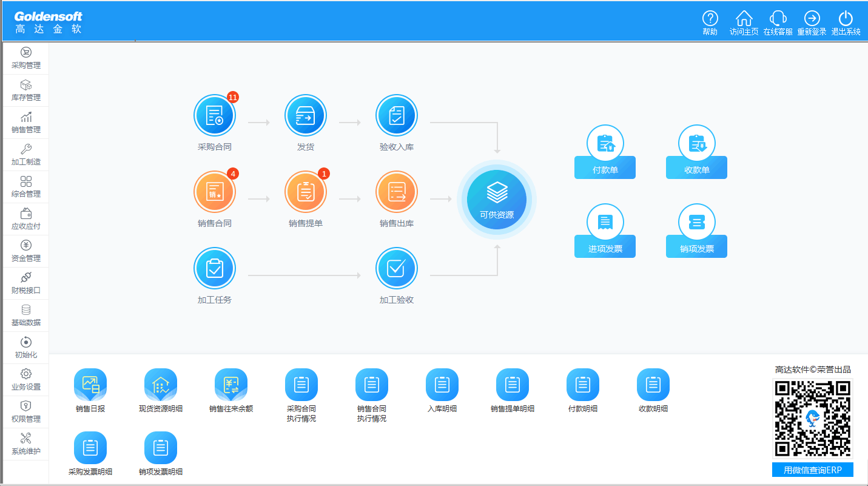Click the WeChat QR code image
This screenshot has width=868, height=486.
pyautogui.click(x=812, y=418)
